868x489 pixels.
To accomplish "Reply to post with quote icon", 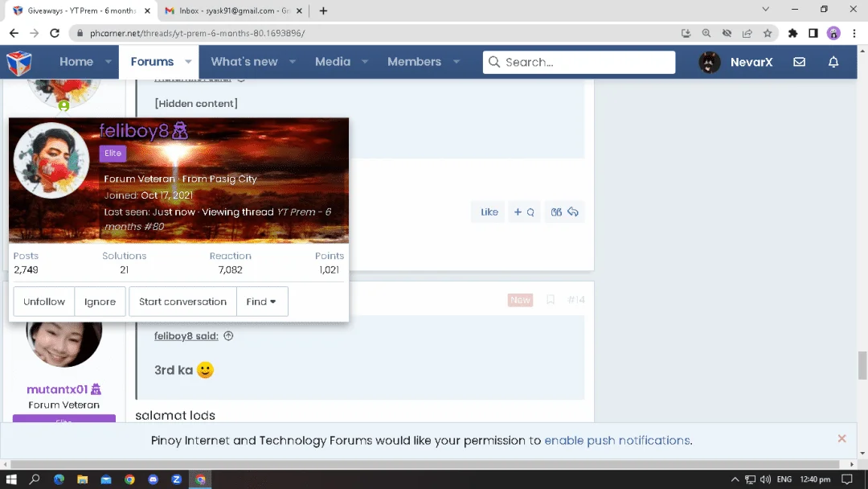I will click(564, 212).
